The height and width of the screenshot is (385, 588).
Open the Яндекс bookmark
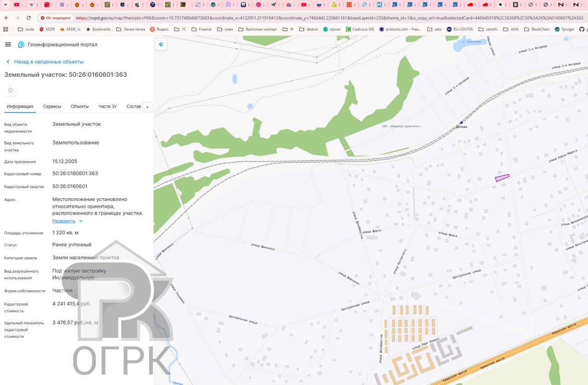[x=159, y=29]
